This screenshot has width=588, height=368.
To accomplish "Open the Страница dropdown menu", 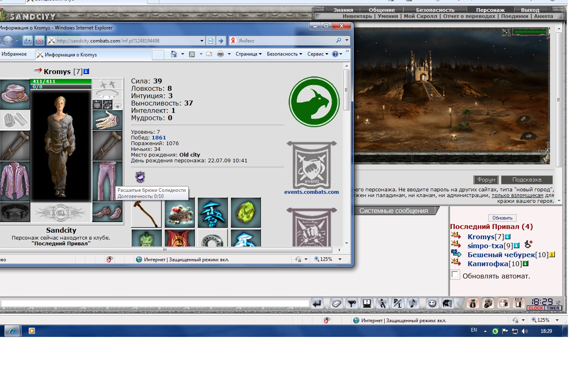I will pyautogui.click(x=249, y=54).
